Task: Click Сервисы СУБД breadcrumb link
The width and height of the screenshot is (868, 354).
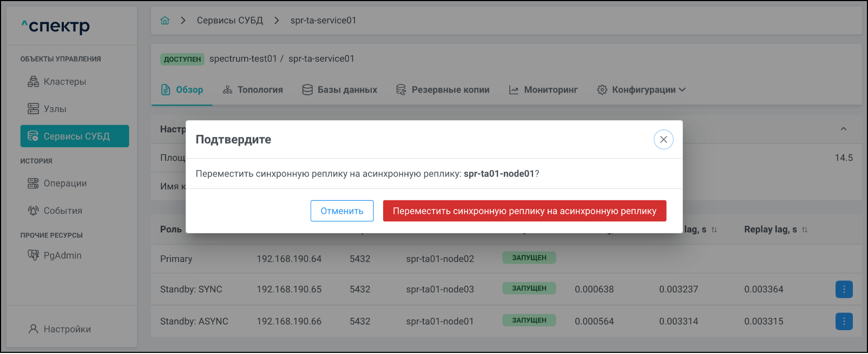Action: pyautogui.click(x=230, y=21)
